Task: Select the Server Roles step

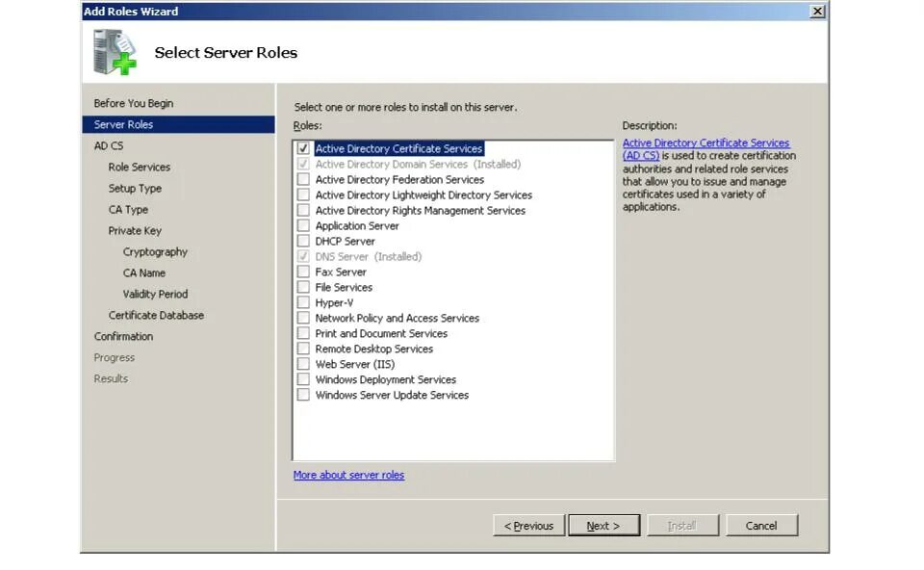Action: point(179,124)
